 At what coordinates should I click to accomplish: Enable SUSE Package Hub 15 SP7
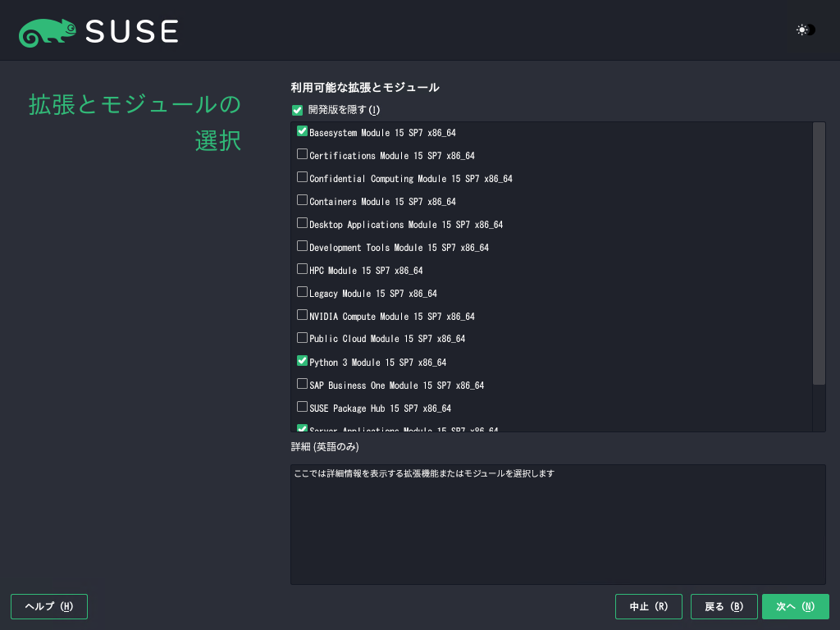pos(303,407)
